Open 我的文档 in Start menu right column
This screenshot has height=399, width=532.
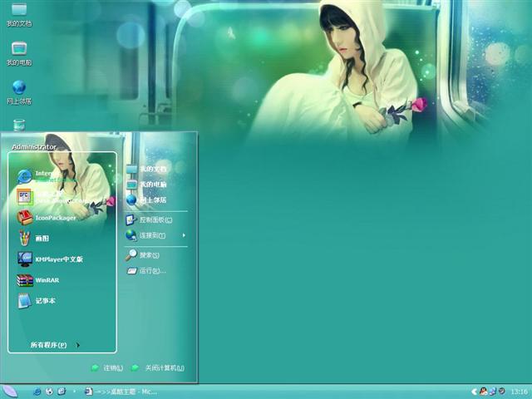coord(146,169)
